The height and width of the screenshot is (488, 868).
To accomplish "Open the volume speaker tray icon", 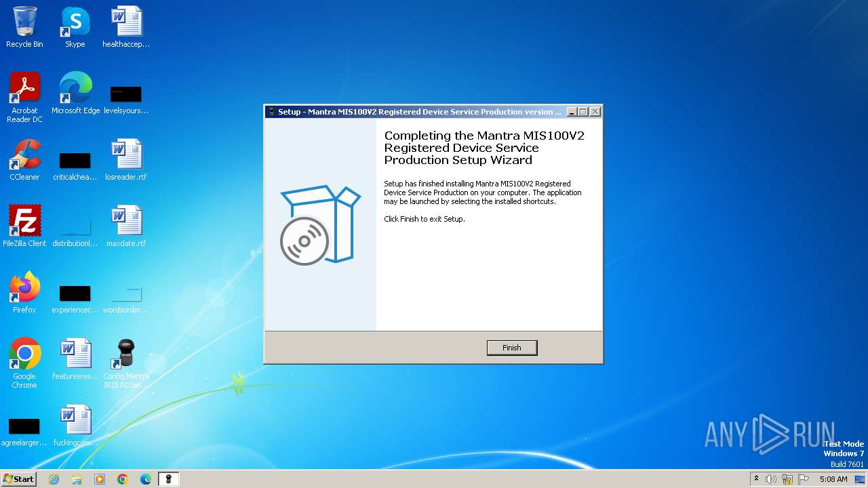I will click(x=771, y=479).
